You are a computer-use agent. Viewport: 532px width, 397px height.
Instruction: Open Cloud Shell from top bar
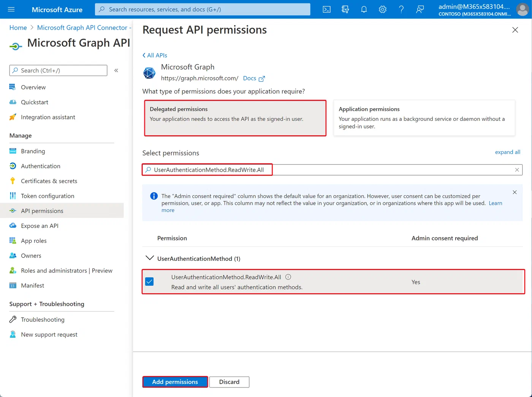click(x=326, y=9)
